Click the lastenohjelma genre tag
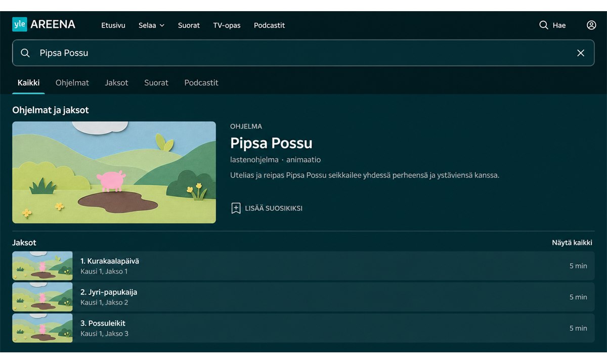 pyautogui.click(x=254, y=160)
